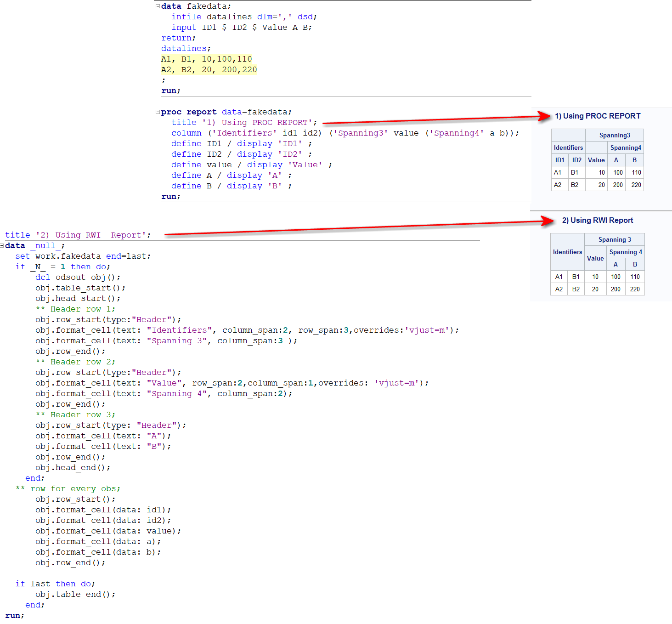The width and height of the screenshot is (672, 624).
Task: Click the Spanning 4 header in the RWI table
Action: [x=626, y=252]
